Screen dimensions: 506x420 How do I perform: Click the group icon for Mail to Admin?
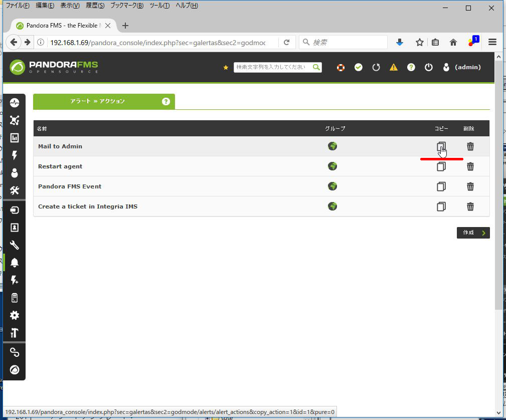332,146
